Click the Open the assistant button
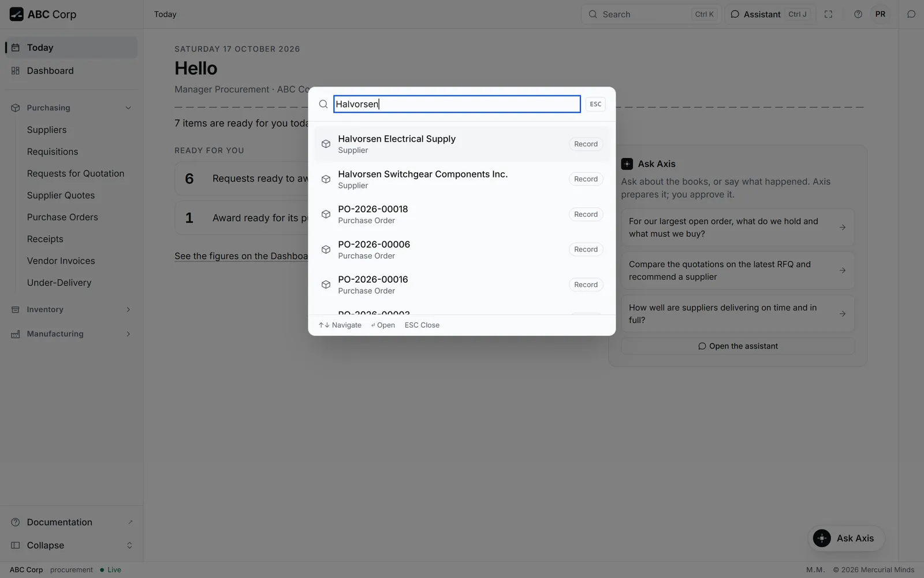Viewport: 924px width, 578px height. click(x=737, y=346)
